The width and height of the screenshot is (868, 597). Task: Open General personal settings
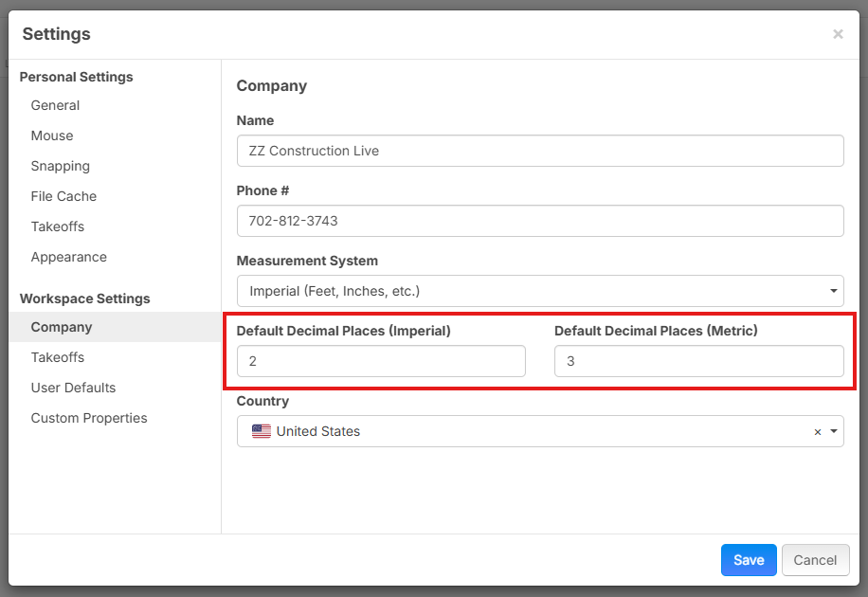(x=55, y=105)
